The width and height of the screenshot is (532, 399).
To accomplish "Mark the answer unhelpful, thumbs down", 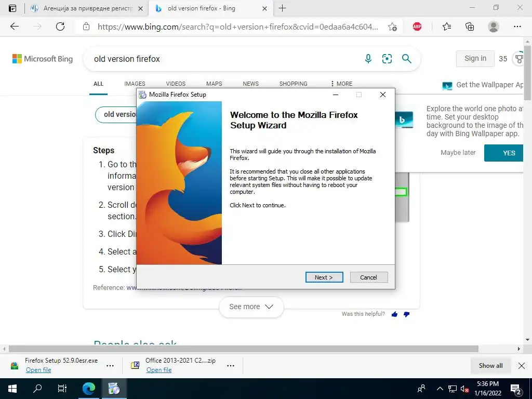I will [406, 314].
